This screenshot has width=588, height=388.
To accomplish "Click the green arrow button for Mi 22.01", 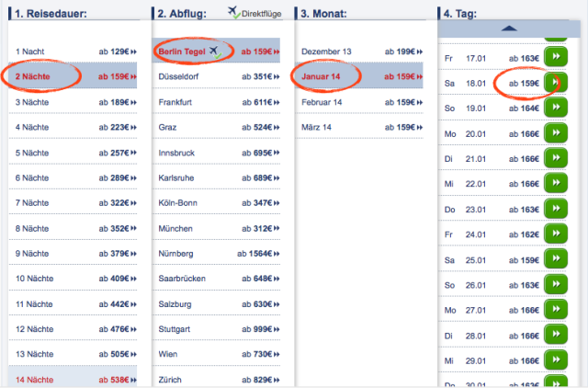I will pos(556,183).
